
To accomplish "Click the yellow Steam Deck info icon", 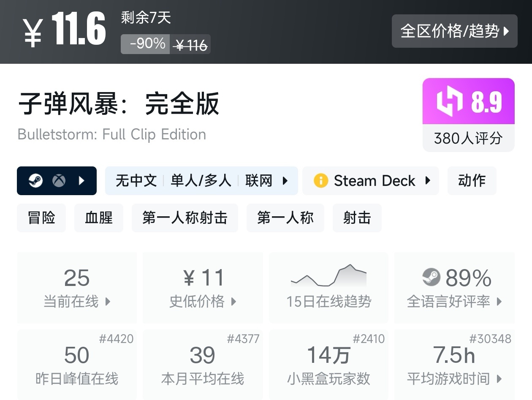I will 321,181.
